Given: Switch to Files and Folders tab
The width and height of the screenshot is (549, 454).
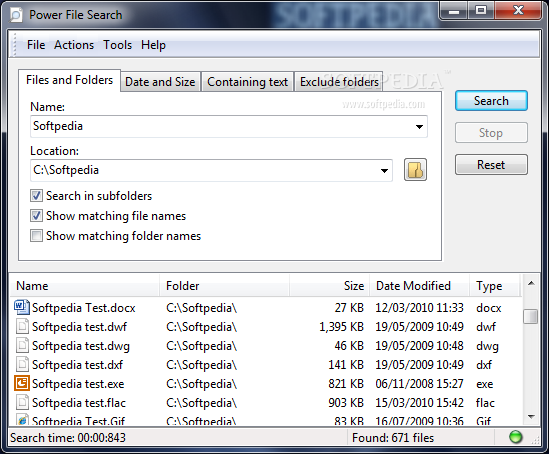Looking at the screenshot, I should (x=69, y=80).
